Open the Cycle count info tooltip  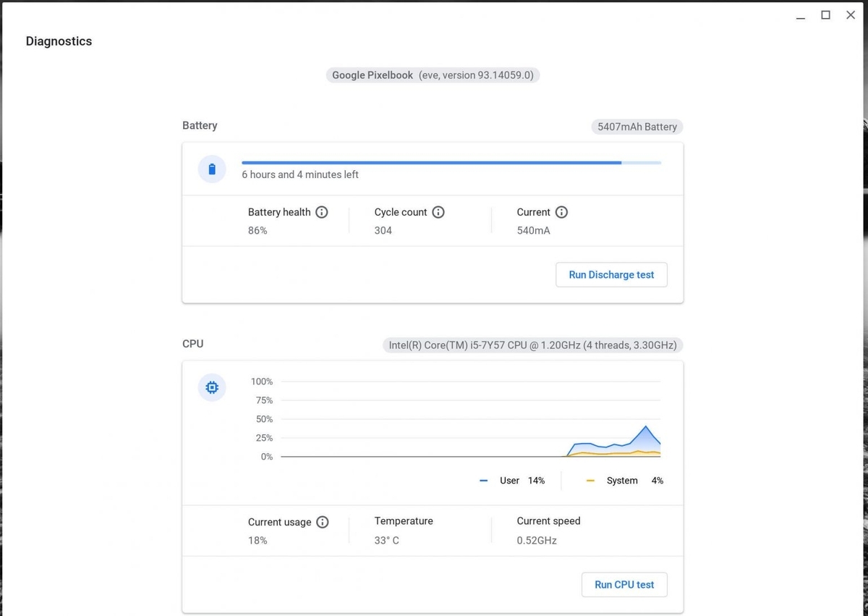[x=438, y=212]
